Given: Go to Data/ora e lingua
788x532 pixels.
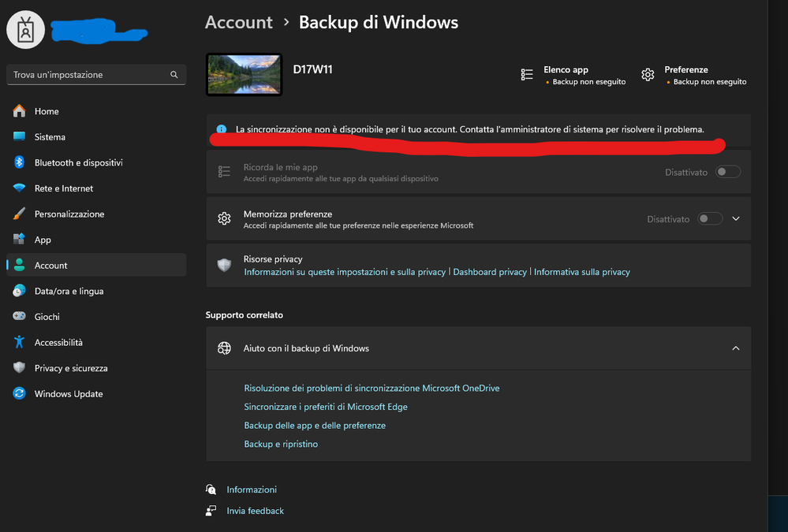Looking at the screenshot, I should click(x=69, y=292).
